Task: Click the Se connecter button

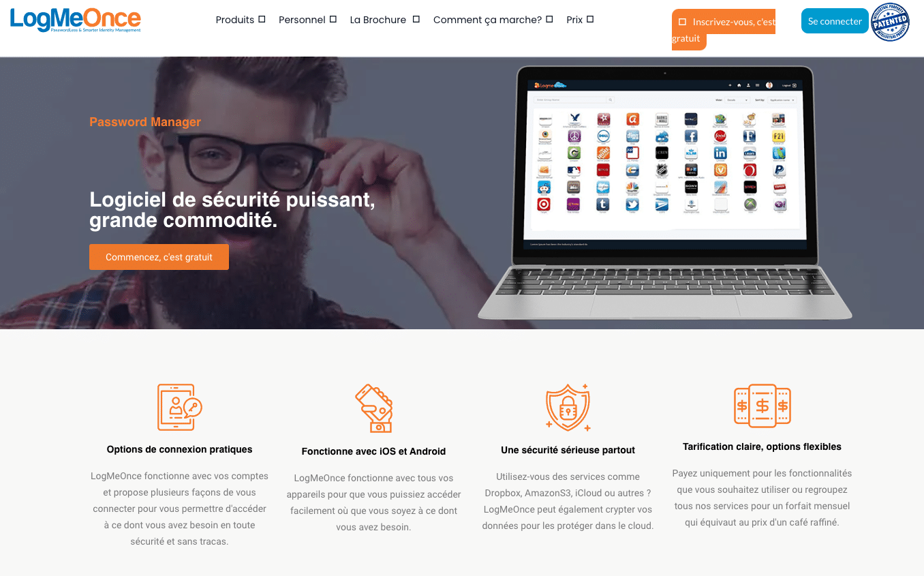Action: coord(835,21)
